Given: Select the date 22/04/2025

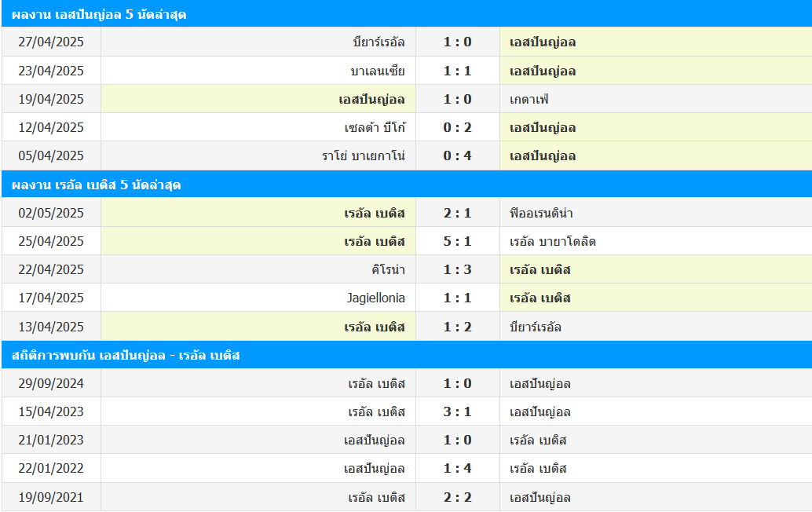Looking at the screenshot, I should [51, 269].
